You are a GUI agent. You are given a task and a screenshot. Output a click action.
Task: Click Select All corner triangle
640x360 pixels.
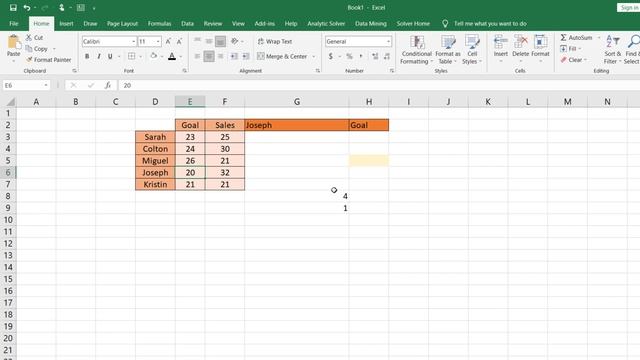[x=9, y=102]
